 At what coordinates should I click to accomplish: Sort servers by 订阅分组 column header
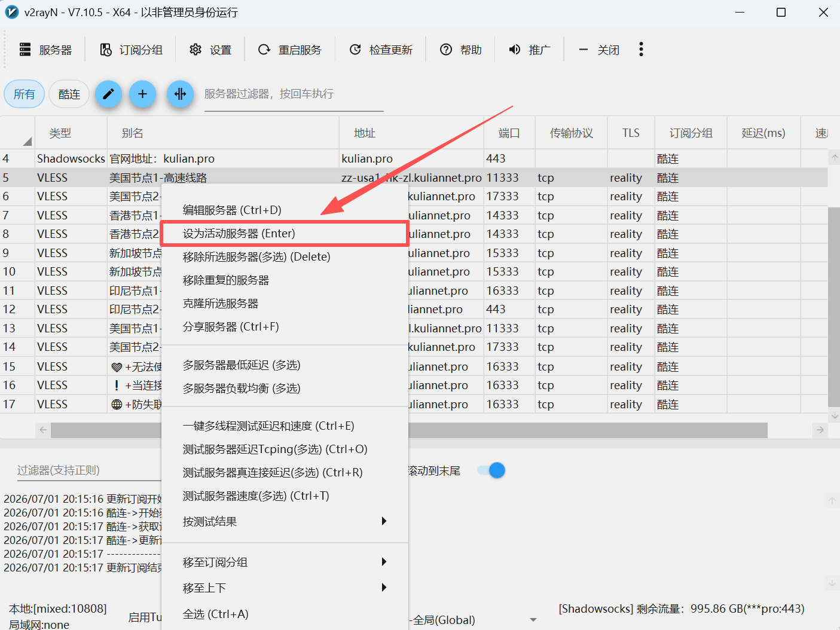[x=691, y=133]
